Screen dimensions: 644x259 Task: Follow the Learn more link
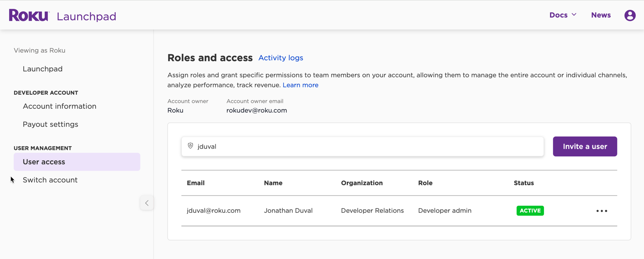(300, 85)
